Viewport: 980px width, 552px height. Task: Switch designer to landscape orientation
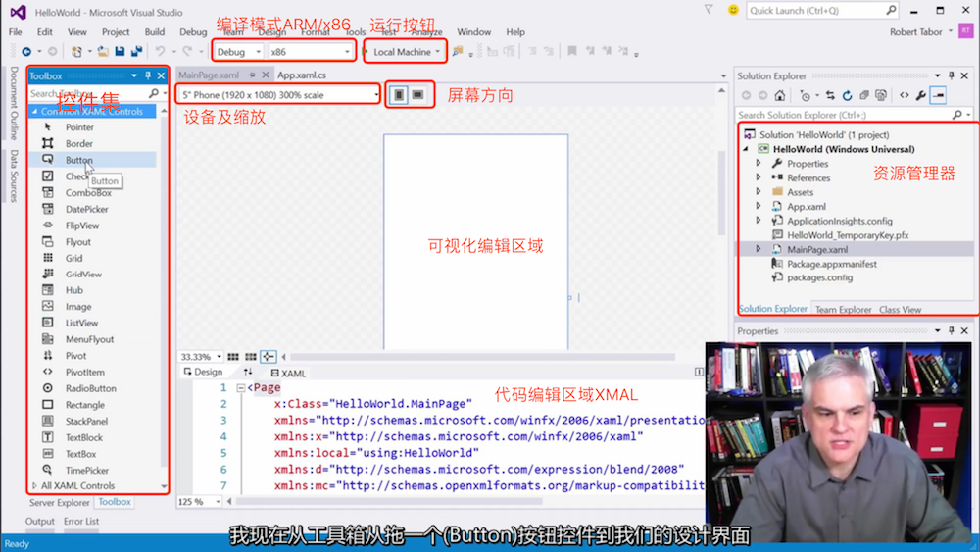coord(417,95)
